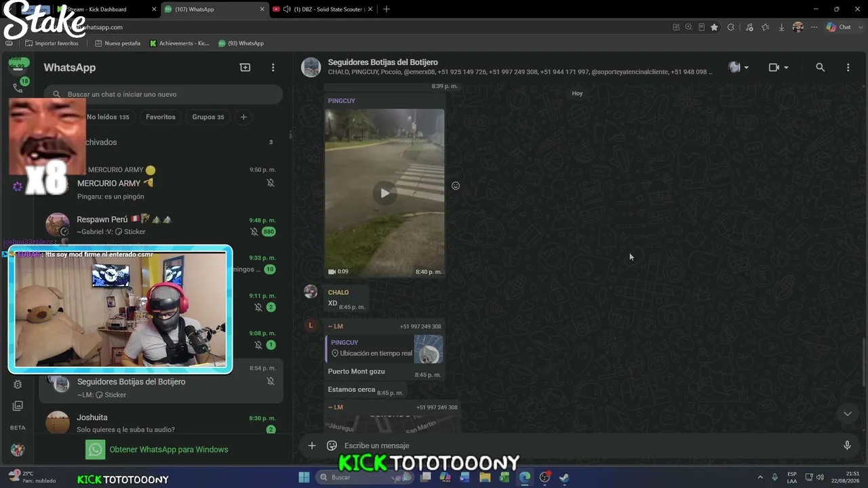Filter chats by Grupos

point(208,117)
